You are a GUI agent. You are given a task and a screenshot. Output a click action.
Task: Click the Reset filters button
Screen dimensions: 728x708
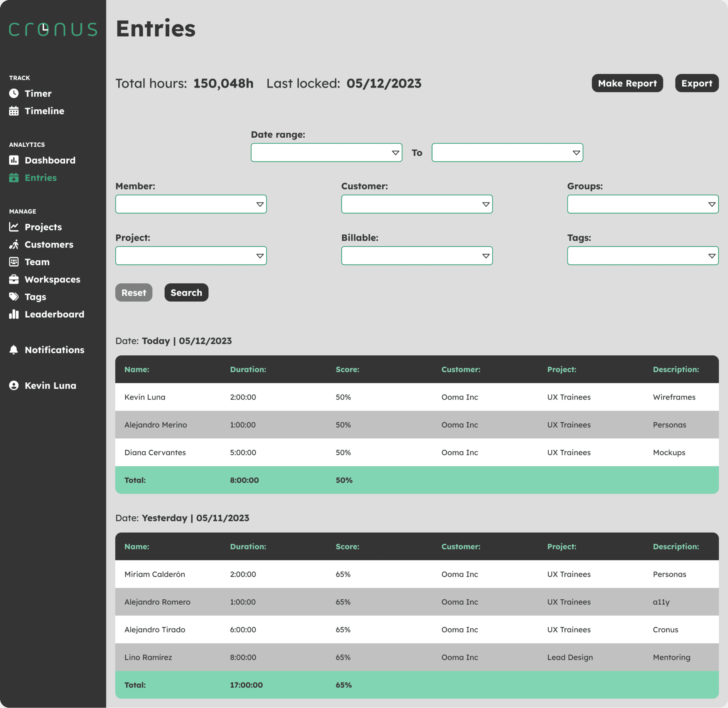[133, 293]
